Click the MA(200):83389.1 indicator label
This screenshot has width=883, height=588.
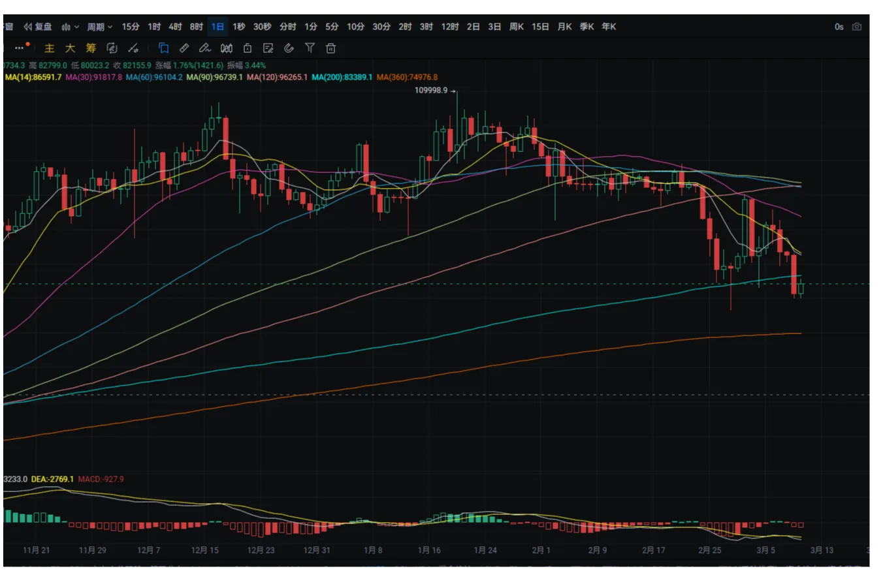point(342,77)
